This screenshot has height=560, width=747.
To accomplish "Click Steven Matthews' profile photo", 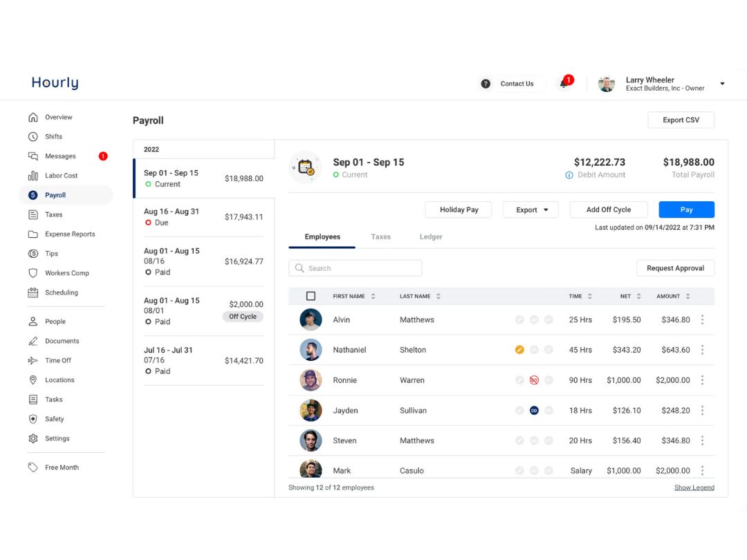I will 311,440.
